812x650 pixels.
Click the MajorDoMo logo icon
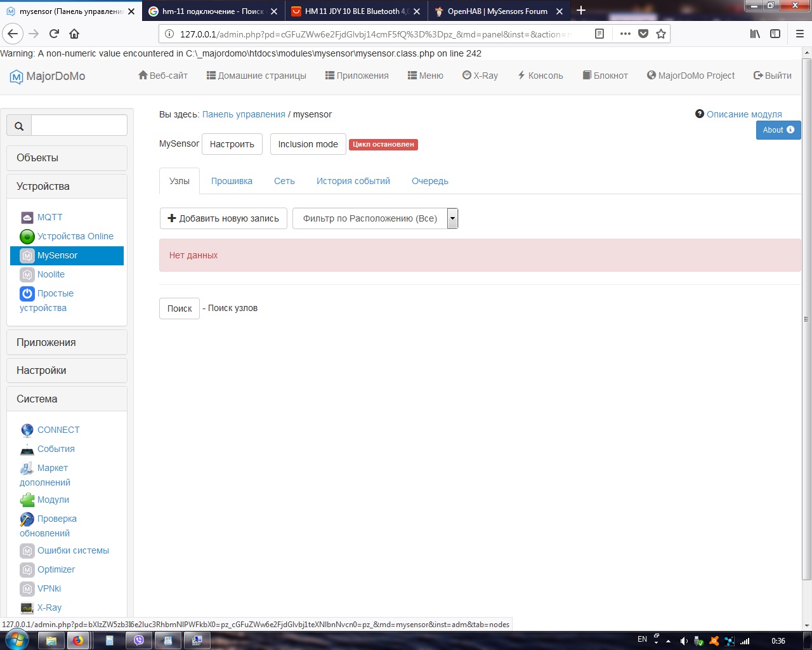click(16, 77)
